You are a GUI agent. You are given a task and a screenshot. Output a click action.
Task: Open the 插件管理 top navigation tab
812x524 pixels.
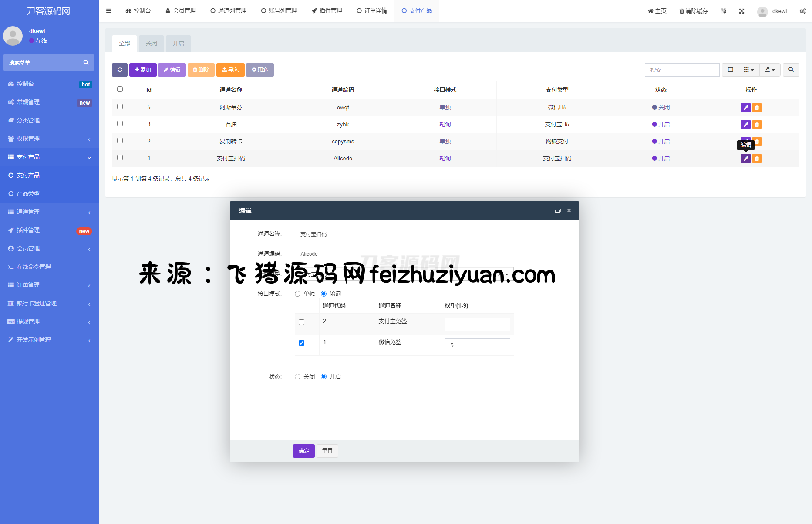click(327, 11)
